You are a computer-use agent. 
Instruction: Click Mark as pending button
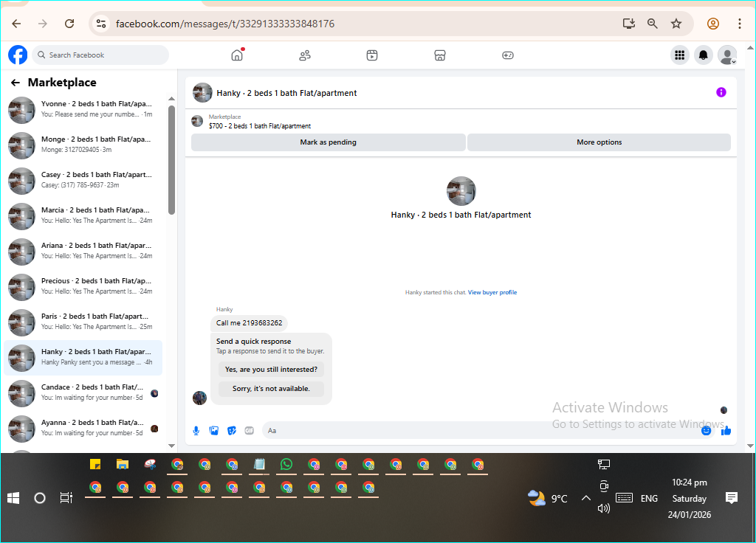tap(329, 142)
